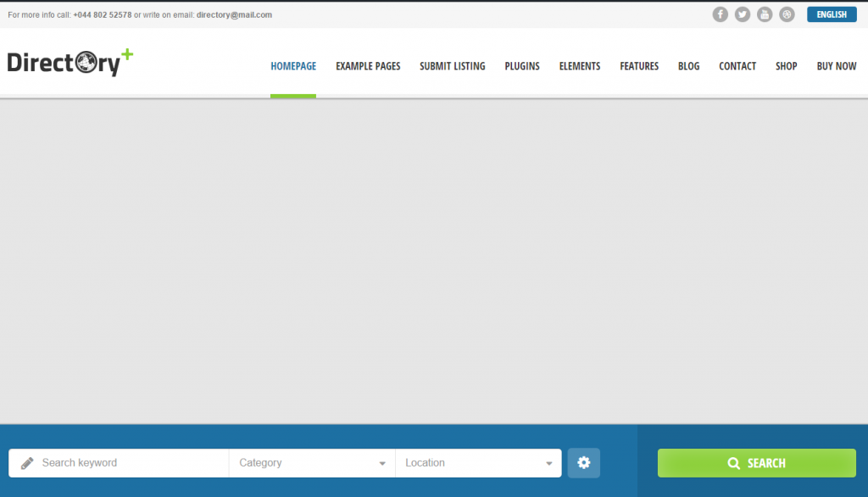
Task: Open EXAMPLE PAGES menu
Action: pyautogui.click(x=368, y=66)
